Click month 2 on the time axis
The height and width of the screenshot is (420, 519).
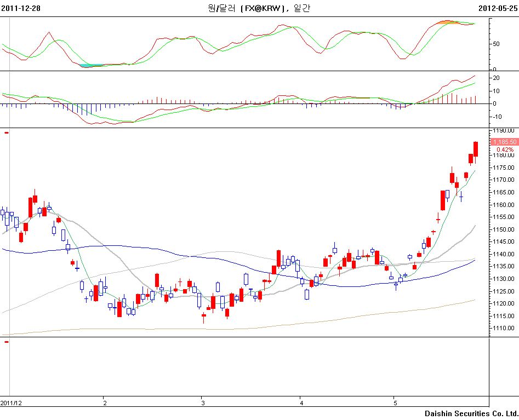pos(105,403)
